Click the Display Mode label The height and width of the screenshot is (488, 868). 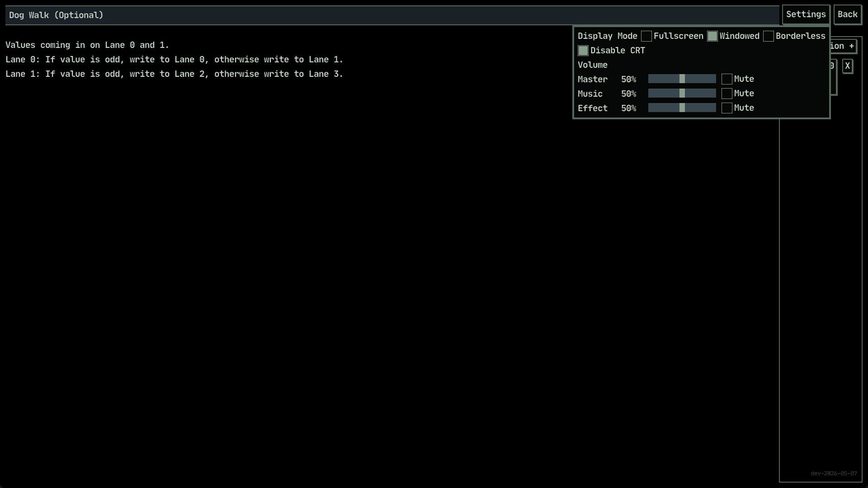[x=608, y=36]
